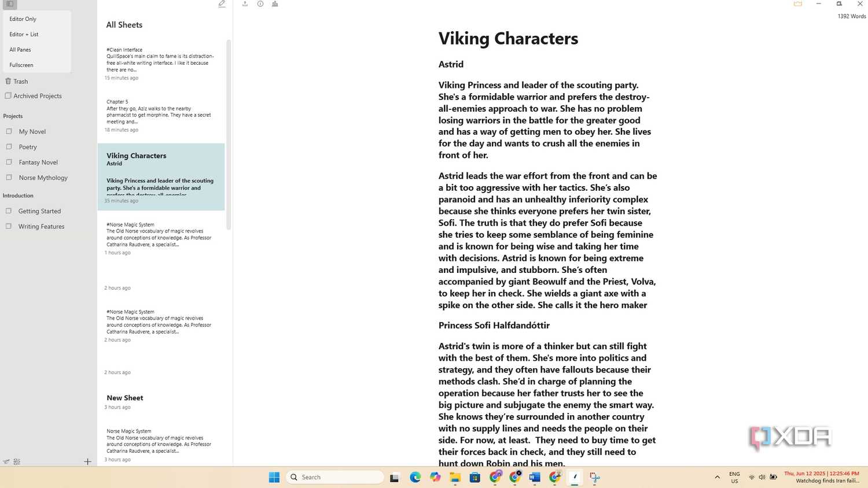Viewport: 868px width, 488px height.
Task: Open the Clean Interface sheet
Action: click(161, 64)
